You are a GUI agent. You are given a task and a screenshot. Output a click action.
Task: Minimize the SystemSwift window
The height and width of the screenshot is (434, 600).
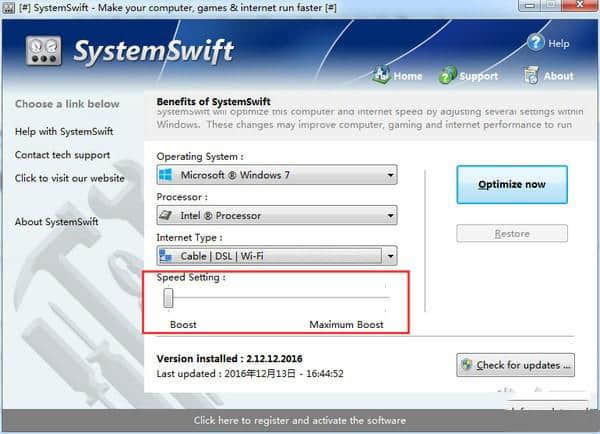pos(530,5)
